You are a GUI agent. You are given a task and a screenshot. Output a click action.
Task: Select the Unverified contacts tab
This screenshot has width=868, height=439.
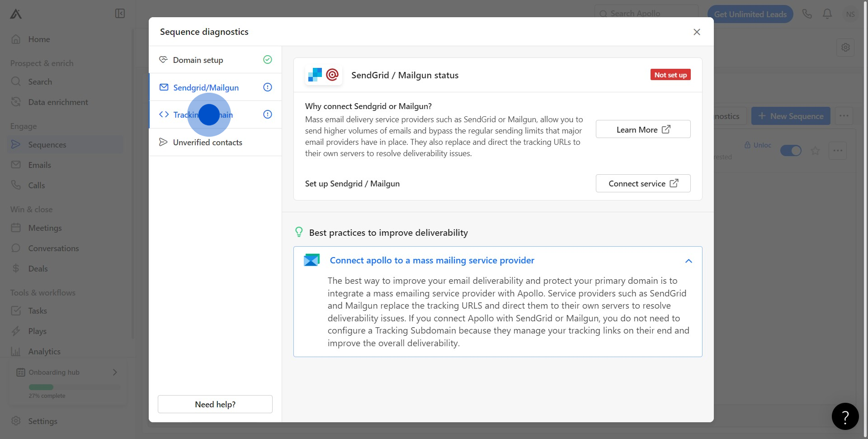pos(208,143)
